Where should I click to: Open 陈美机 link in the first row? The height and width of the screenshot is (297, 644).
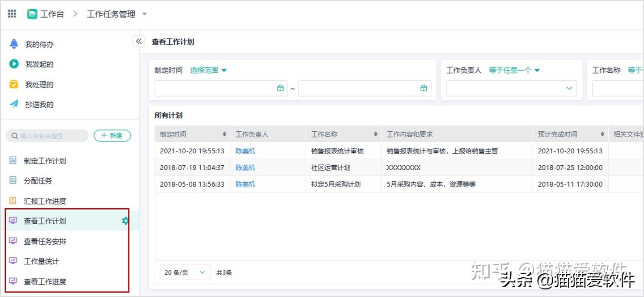pos(245,151)
